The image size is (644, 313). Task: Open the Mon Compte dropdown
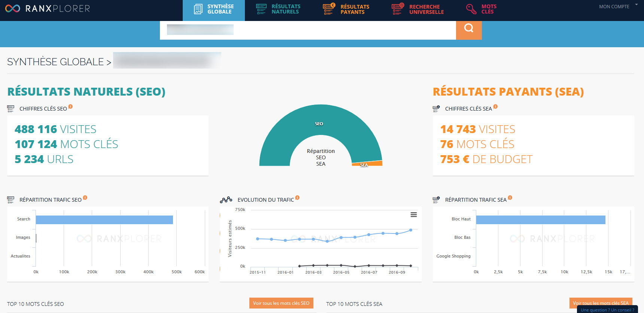tap(618, 6)
